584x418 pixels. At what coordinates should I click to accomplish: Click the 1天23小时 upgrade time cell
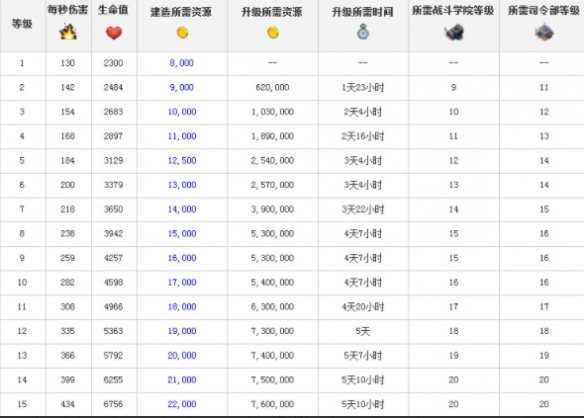pyautogui.click(x=363, y=88)
